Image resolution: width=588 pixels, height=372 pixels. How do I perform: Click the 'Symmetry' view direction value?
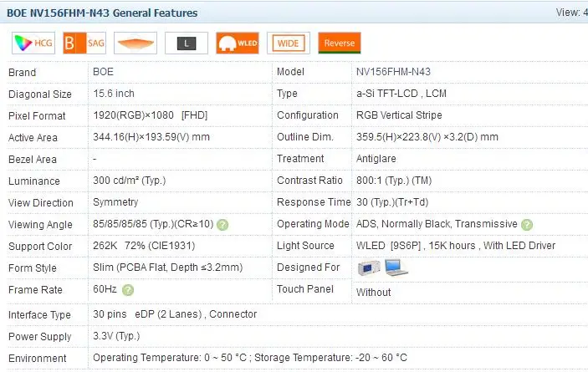coord(115,202)
